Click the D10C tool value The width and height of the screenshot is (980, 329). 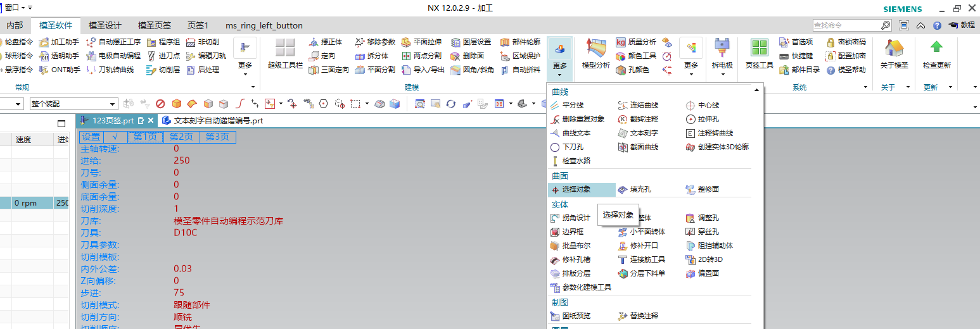point(186,233)
